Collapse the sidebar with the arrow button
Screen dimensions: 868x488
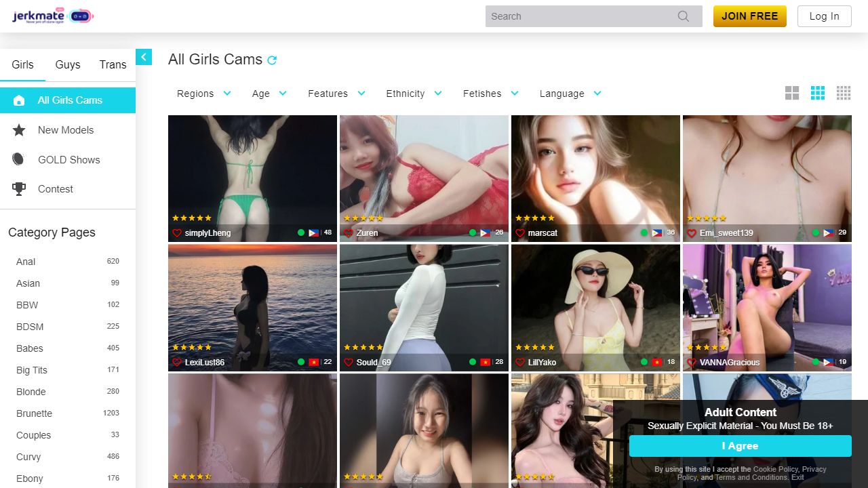click(144, 57)
